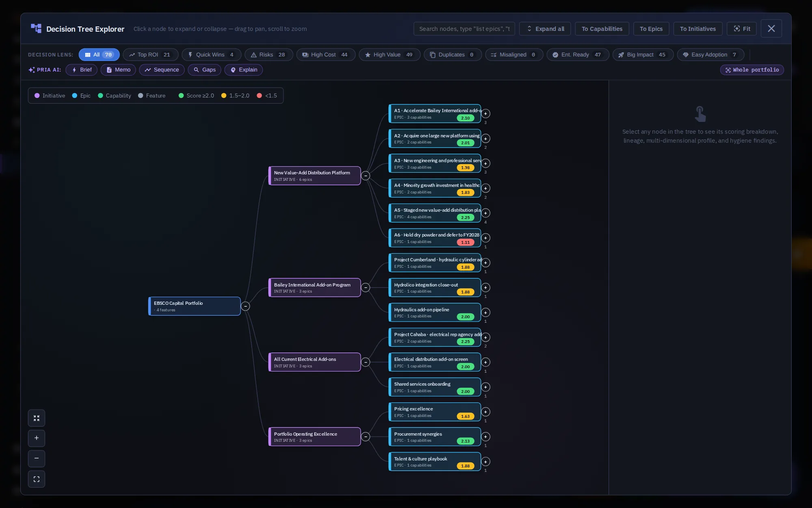Toggle the Quick Wins lens filter
The image size is (812, 508).
[x=212, y=55]
